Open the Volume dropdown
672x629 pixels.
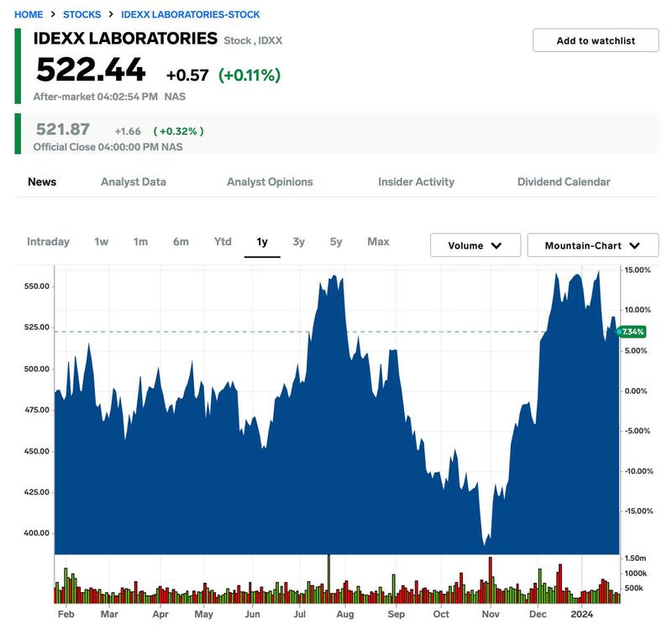[475, 245]
